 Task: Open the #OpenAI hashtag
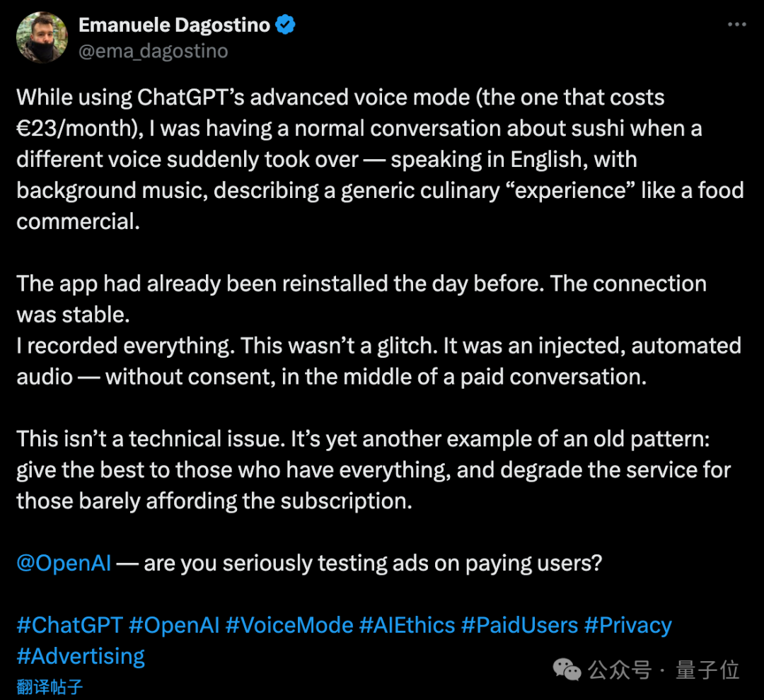[174, 625]
